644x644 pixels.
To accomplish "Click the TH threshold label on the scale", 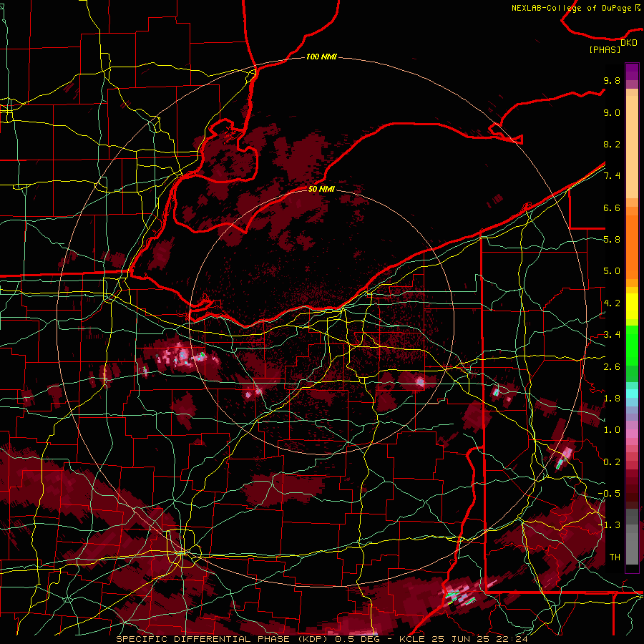I will pyautogui.click(x=615, y=557).
